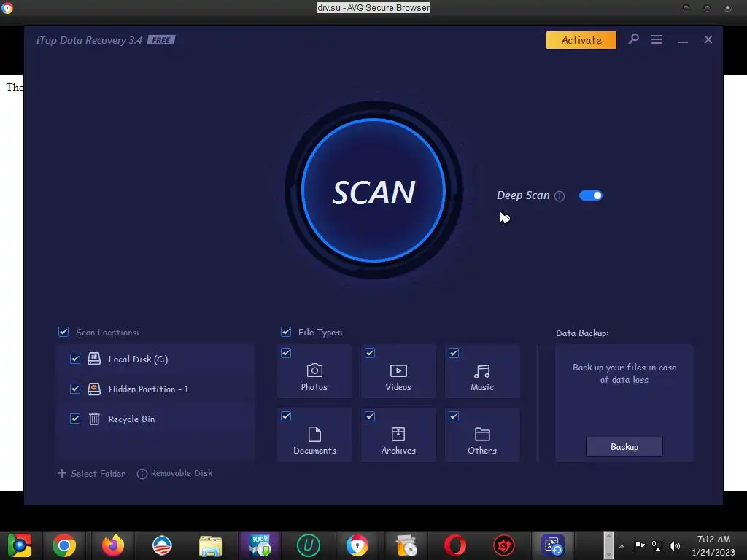Uncheck the Documents file type checkbox

(286, 416)
